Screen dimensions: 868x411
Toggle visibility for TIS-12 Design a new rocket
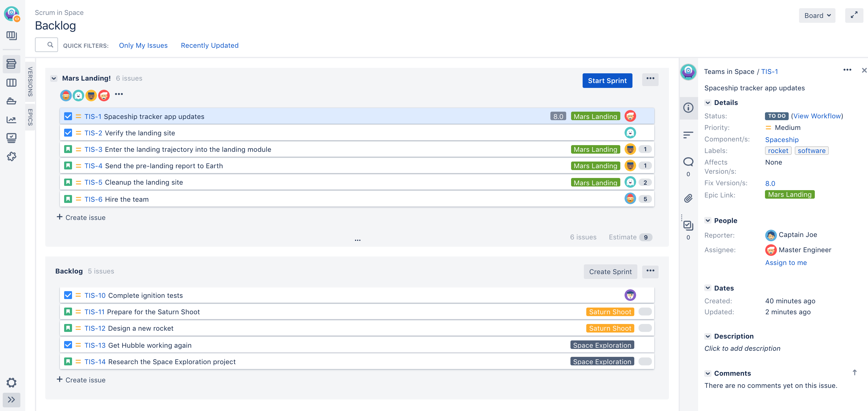point(645,329)
